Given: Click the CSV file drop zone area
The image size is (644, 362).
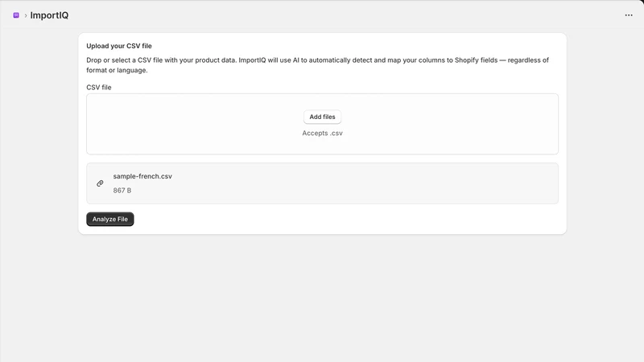Looking at the screenshot, I should [x=322, y=124].
